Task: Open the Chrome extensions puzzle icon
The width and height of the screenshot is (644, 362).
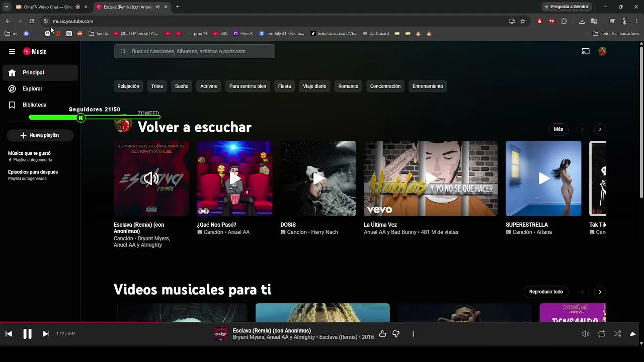Action: [x=564, y=21]
